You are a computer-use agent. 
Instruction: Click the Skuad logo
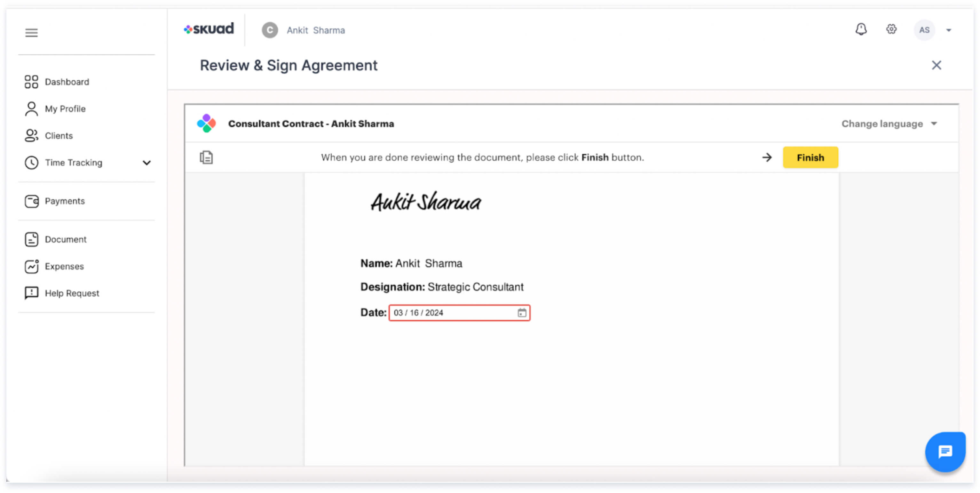point(209,29)
